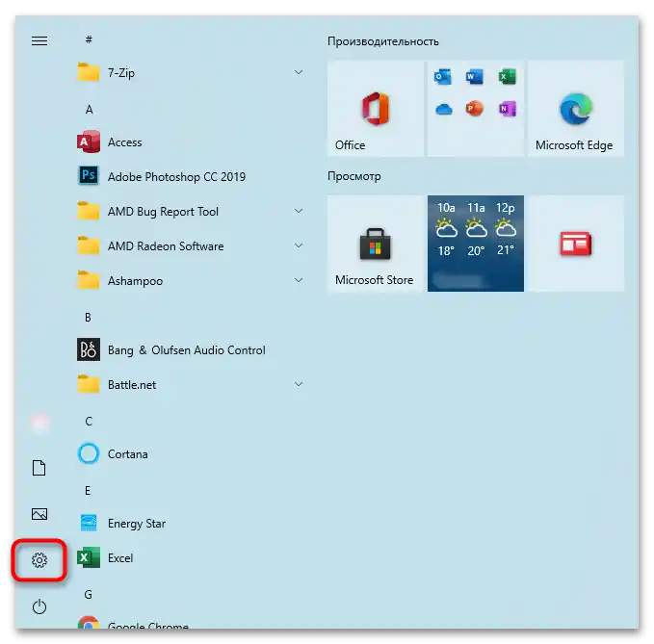Open the Ashampoo folder entry
Viewport: 654px width, 644px height.
192,280
